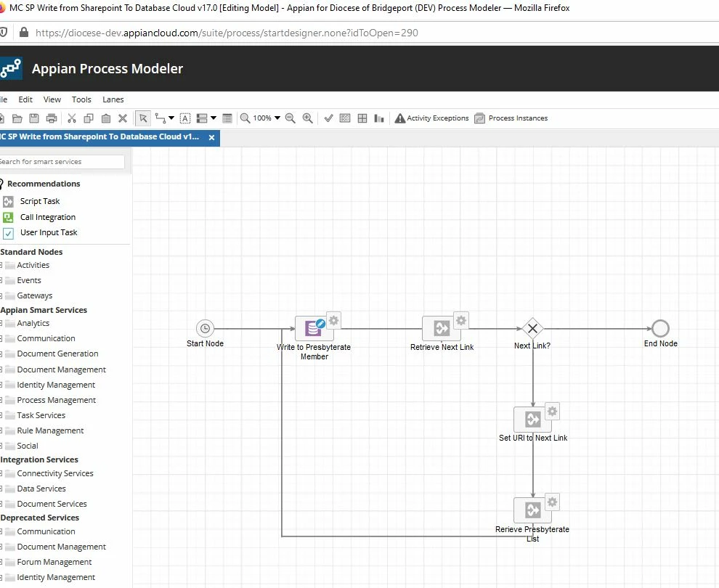Click the Search for smart services field

click(x=62, y=162)
